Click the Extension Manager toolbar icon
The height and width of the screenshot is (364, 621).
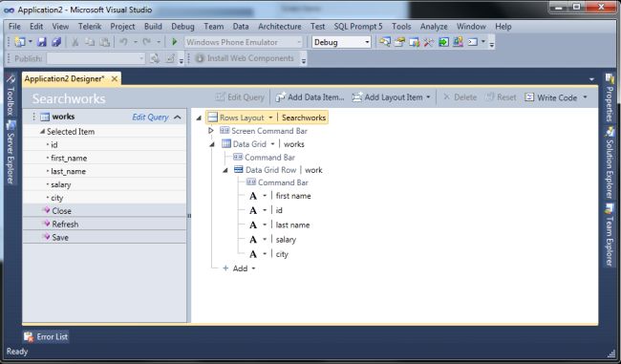coord(459,42)
